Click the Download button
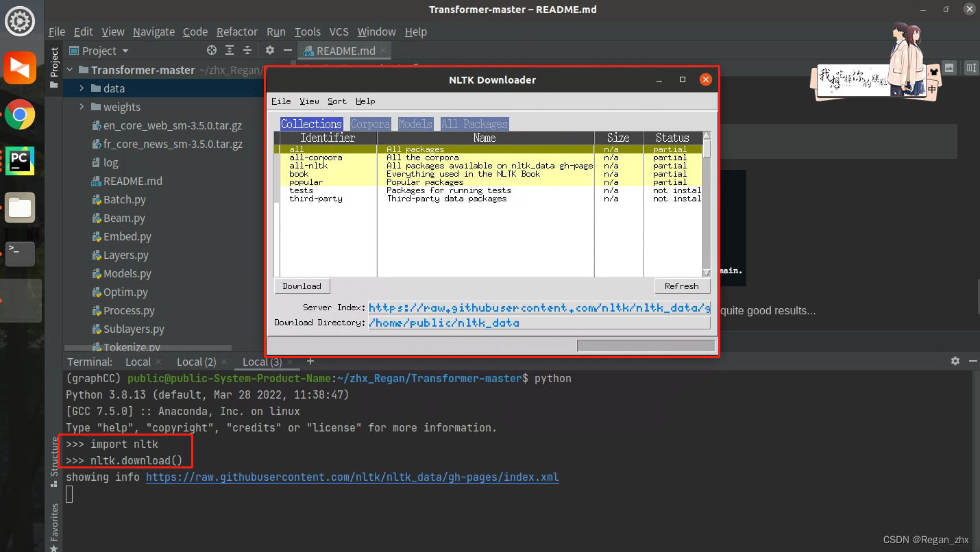This screenshot has height=552, width=980. coord(302,286)
